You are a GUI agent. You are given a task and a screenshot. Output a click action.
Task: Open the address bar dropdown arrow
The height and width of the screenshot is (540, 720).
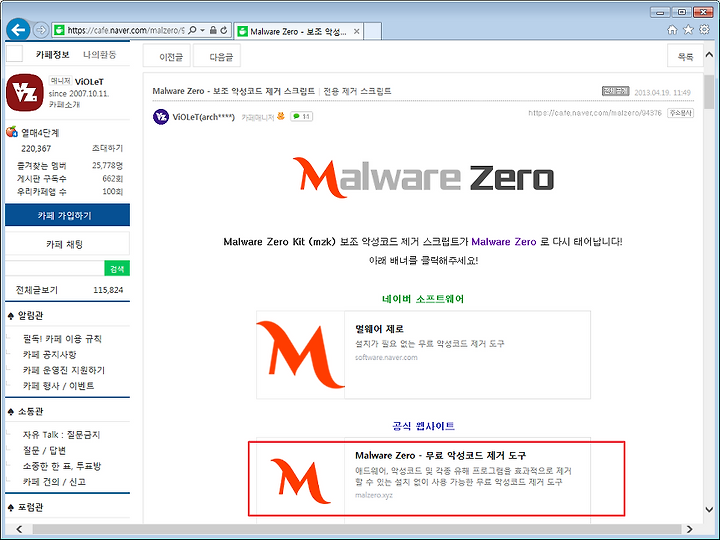coord(202,30)
